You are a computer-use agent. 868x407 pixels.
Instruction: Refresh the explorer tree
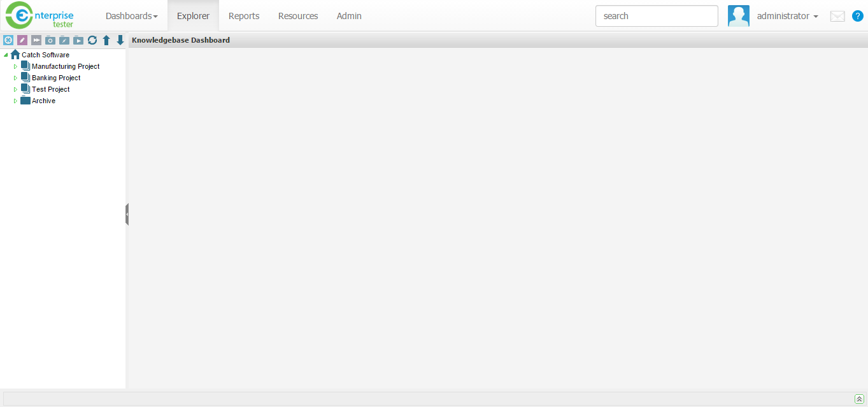point(92,40)
